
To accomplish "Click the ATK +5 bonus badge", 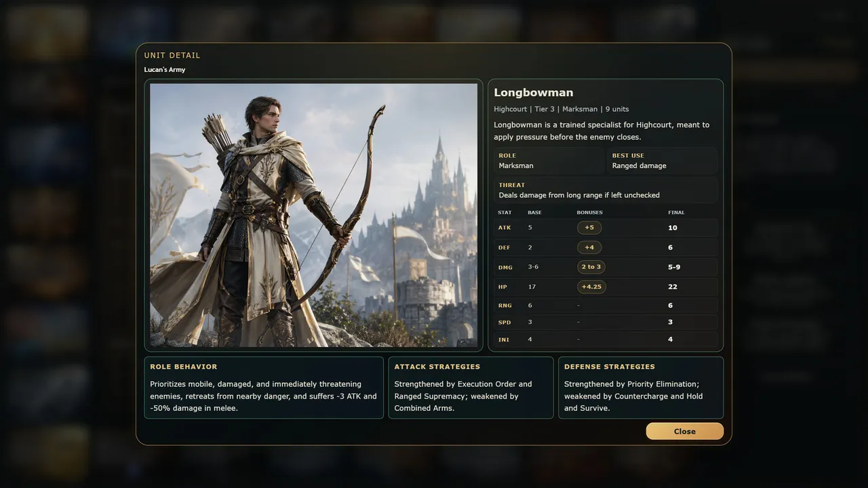I will [x=589, y=228].
